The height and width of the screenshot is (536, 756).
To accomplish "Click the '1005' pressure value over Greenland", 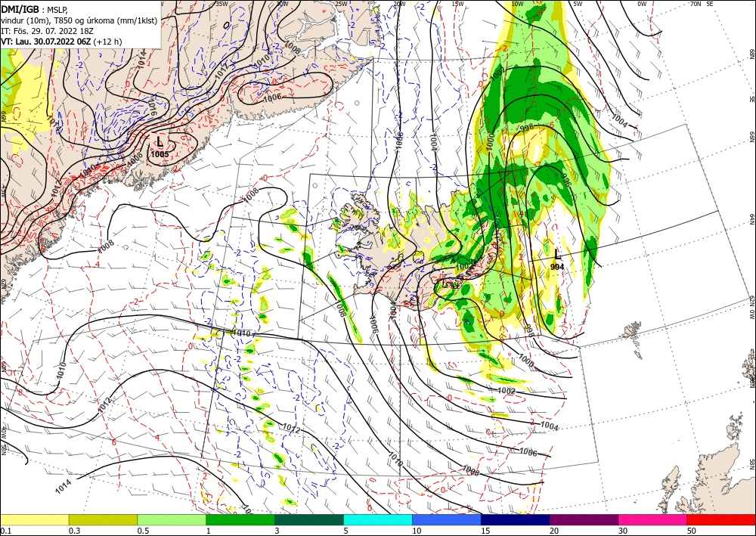I will coord(160,154).
